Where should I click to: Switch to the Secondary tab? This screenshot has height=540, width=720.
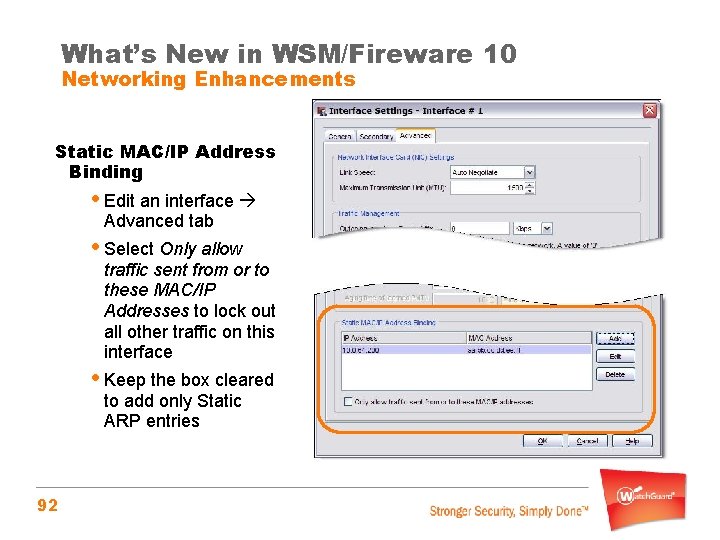click(376, 136)
